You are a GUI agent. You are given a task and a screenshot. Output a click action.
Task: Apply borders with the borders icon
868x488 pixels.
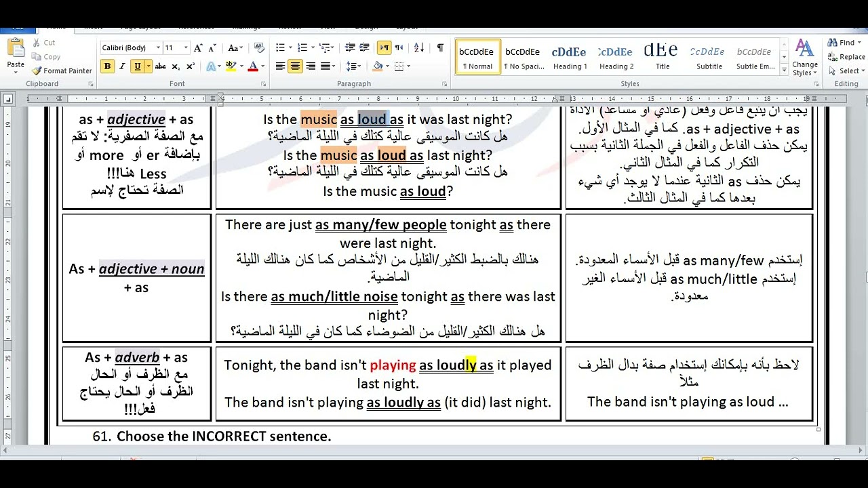point(399,66)
